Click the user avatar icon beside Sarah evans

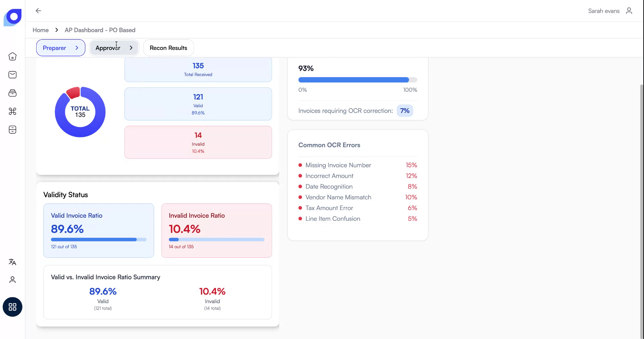629,11
